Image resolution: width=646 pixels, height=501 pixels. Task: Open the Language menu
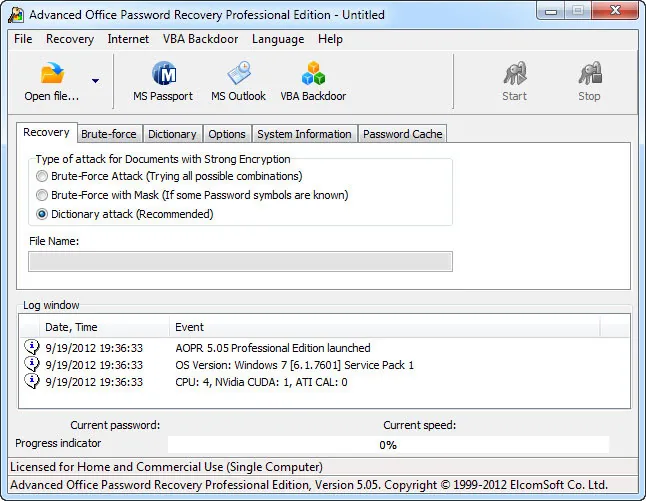278,39
